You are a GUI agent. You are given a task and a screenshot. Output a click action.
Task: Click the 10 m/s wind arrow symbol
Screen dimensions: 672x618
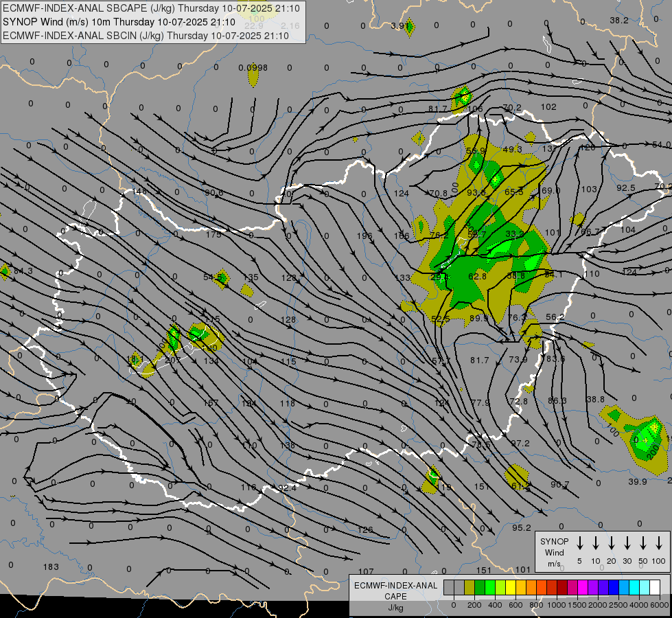[595, 543]
